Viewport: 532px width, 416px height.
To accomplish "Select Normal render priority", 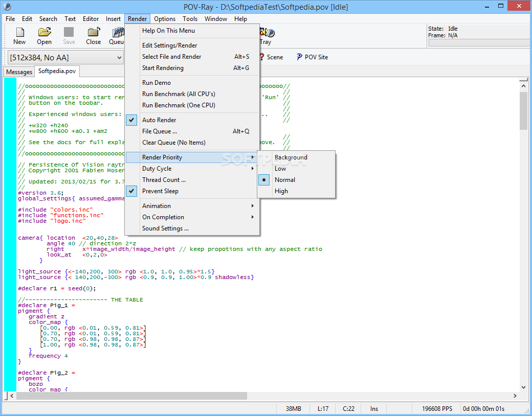I will [297, 180].
